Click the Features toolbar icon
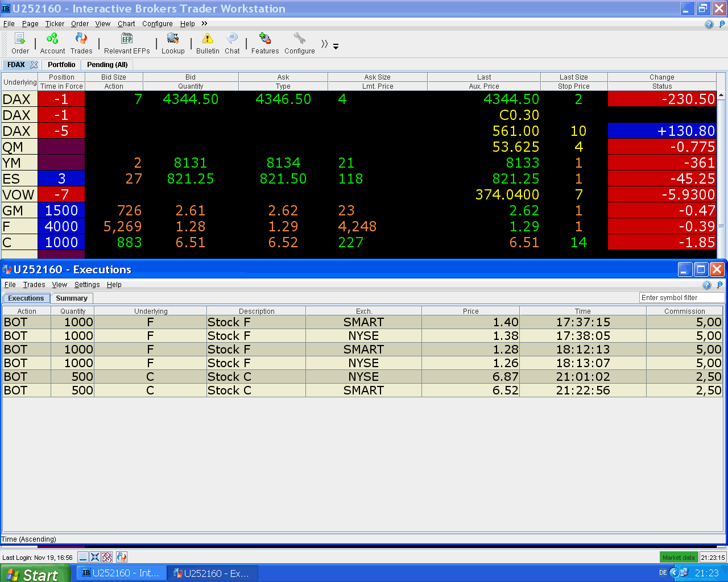This screenshot has height=582, width=728. 265,39
